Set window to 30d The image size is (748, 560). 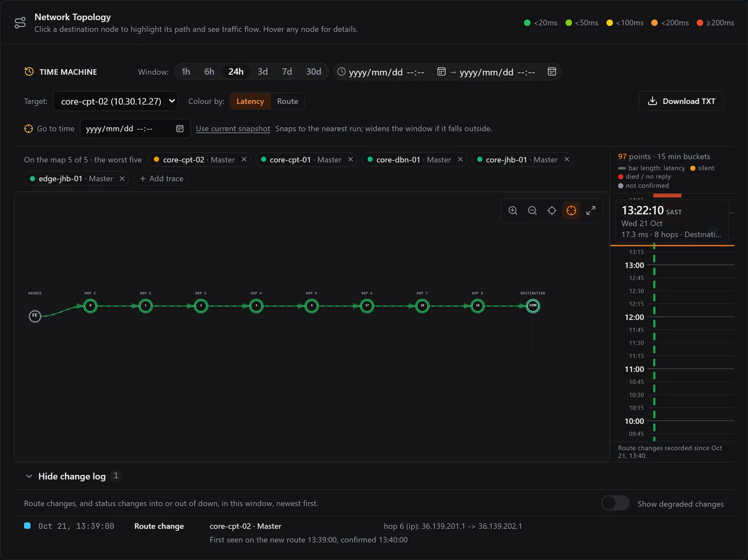314,72
